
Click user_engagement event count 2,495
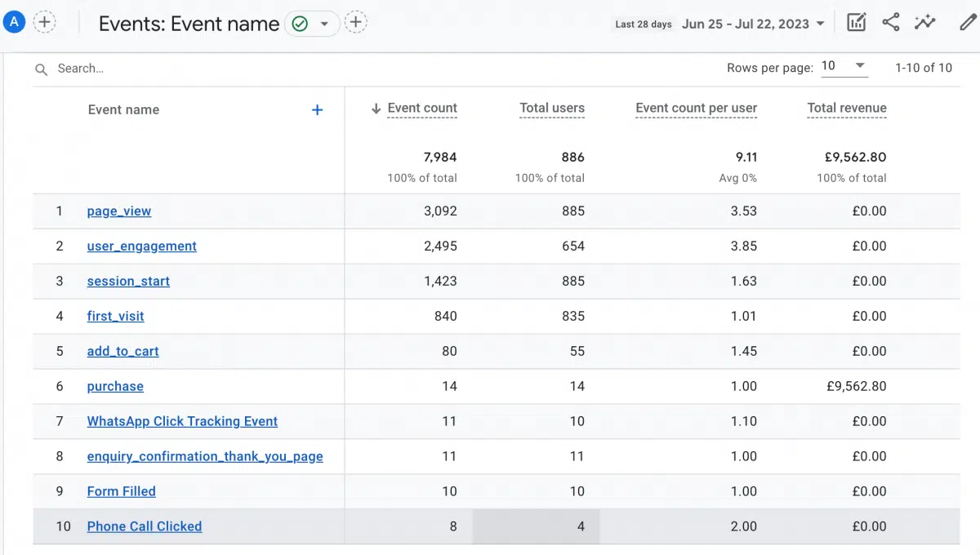click(x=439, y=246)
